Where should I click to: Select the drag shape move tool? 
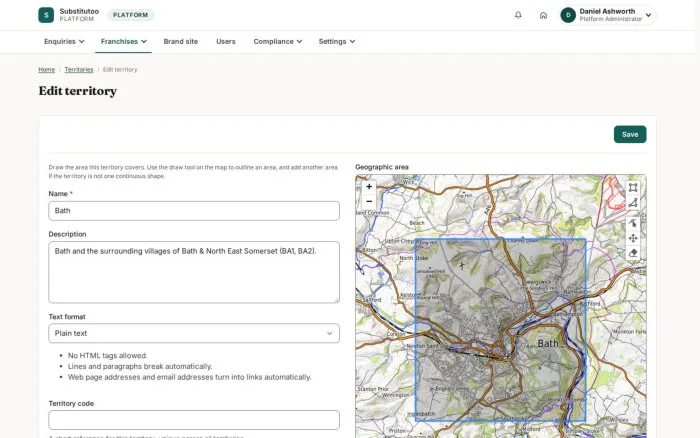(x=633, y=238)
